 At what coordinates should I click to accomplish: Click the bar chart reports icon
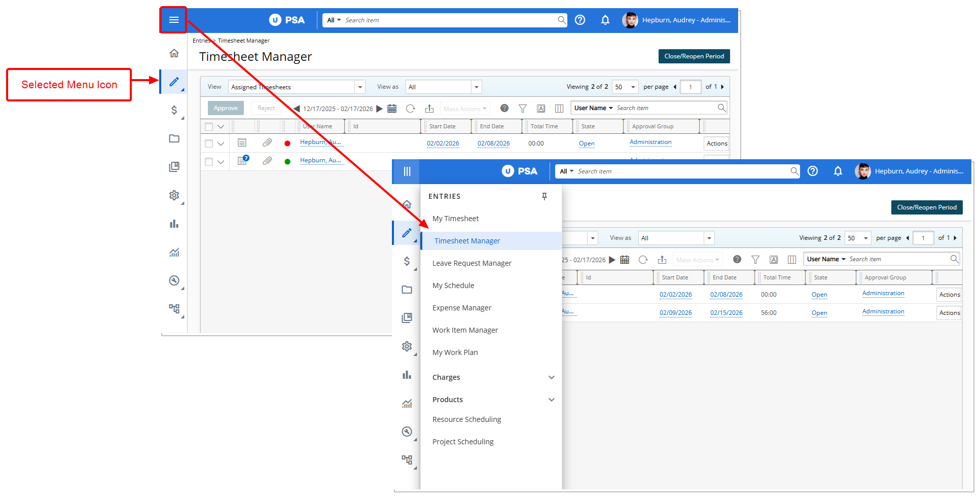(x=174, y=224)
